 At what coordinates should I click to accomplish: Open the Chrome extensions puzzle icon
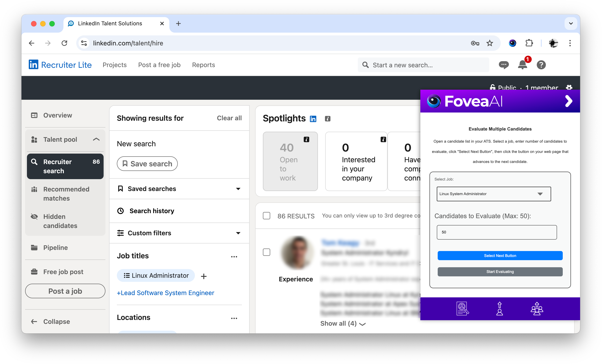[x=529, y=43]
